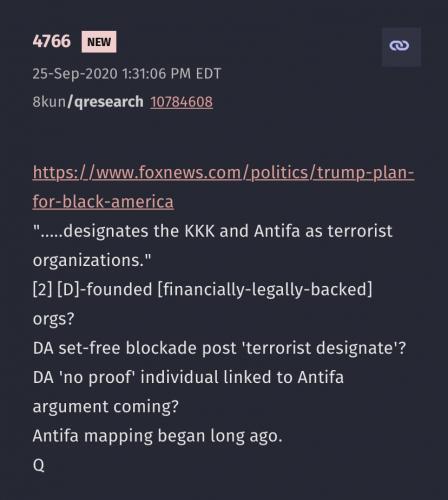Click the word 'organizations.' ending the quote
The image size is (448, 500).
coord(92,261)
